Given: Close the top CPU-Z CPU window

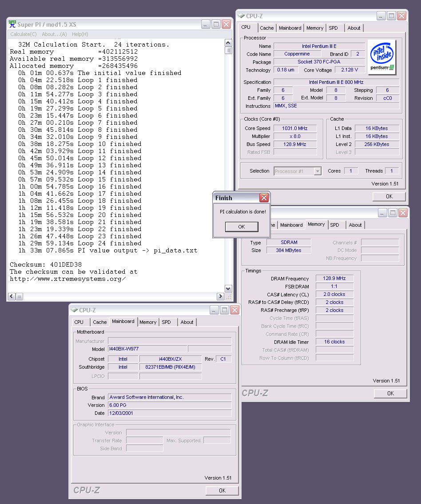Looking at the screenshot, I should tap(402, 16).
